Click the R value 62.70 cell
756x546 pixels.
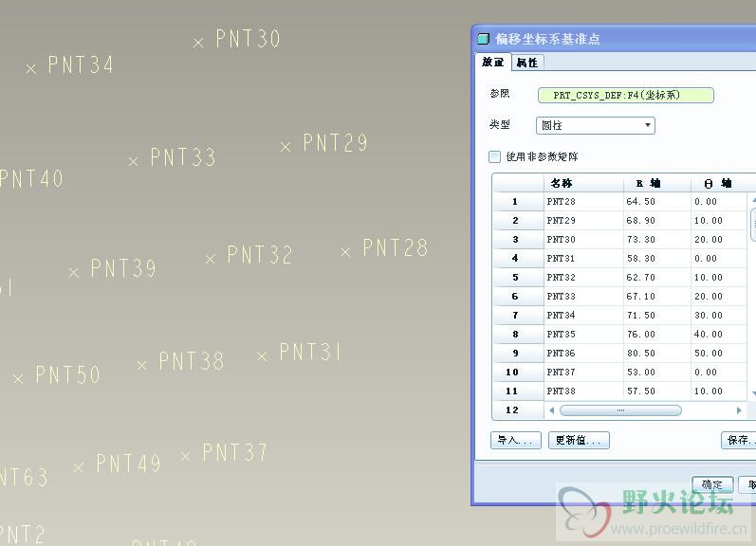pos(657,277)
